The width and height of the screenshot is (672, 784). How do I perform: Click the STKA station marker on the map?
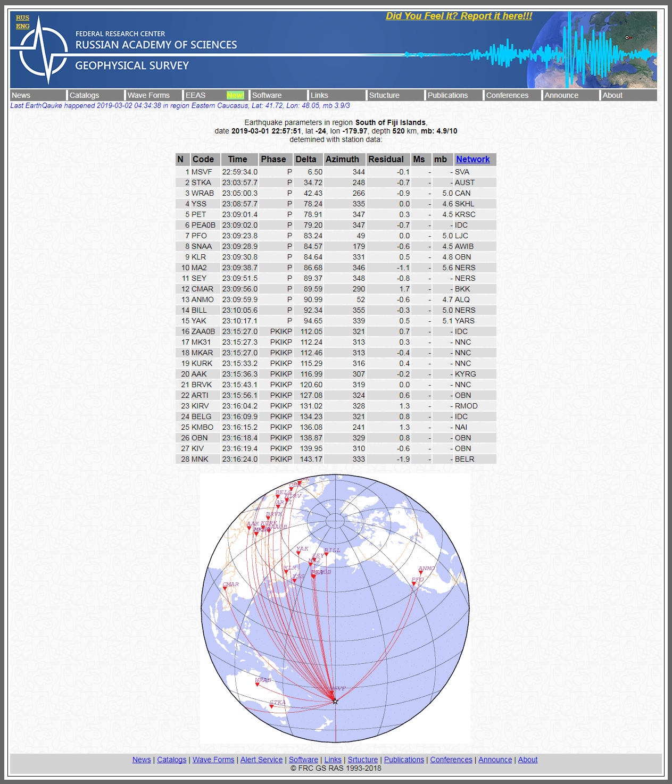(272, 707)
